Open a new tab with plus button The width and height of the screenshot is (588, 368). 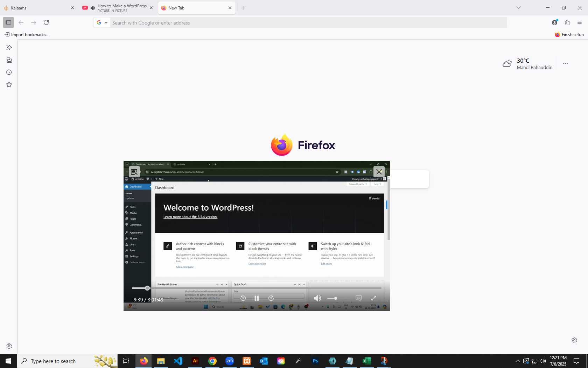(243, 8)
